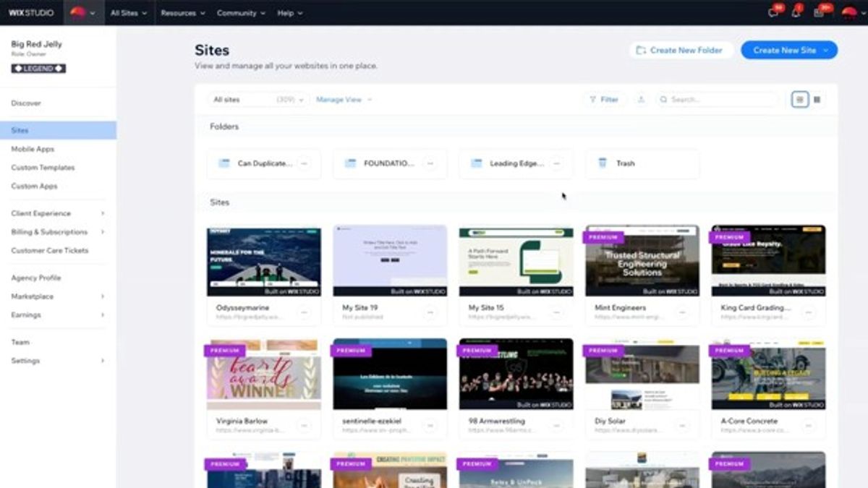The width and height of the screenshot is (868, 488).
Task: Open the Community menu
Action: pos(242,13)
